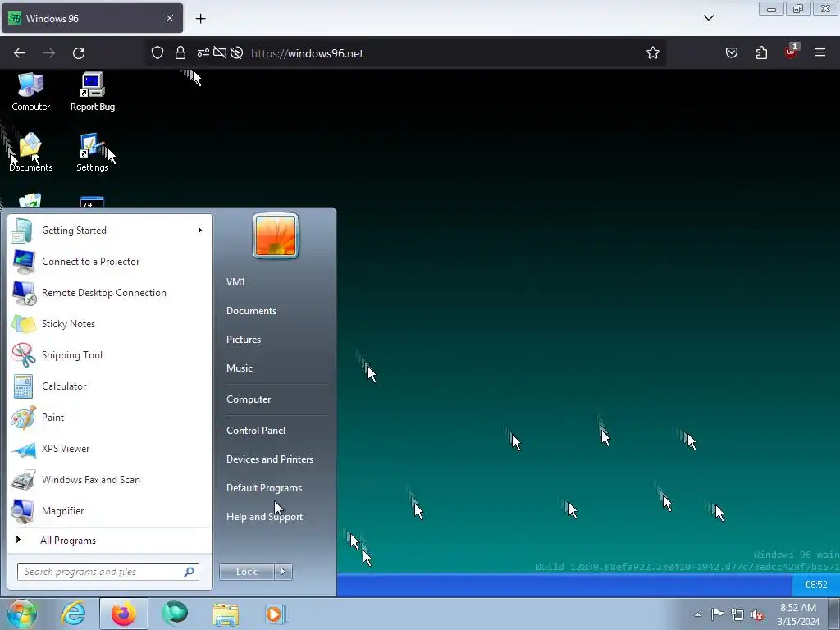Click the Save to Pocket icon

pyautogui.click(x=731, y=52)
